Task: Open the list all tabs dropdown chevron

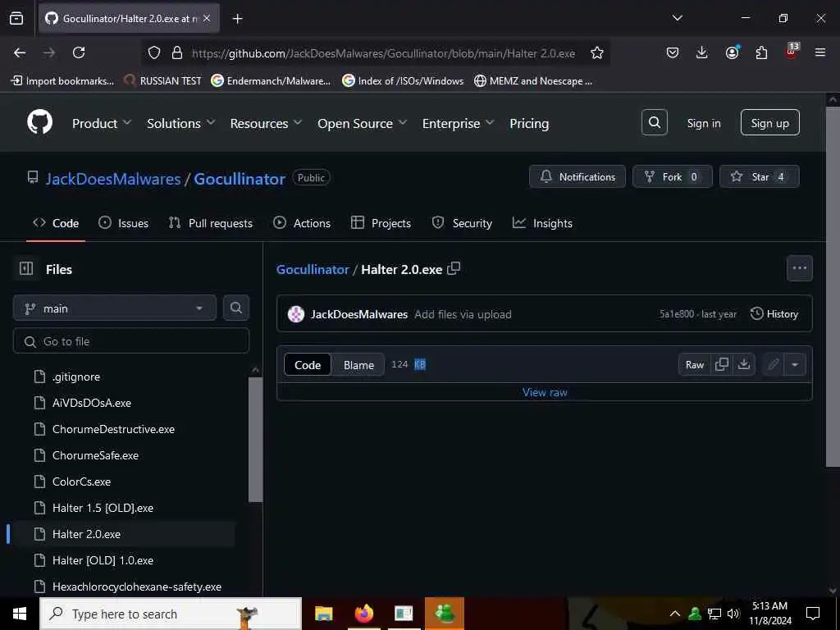Action: [x=677, y=18]
